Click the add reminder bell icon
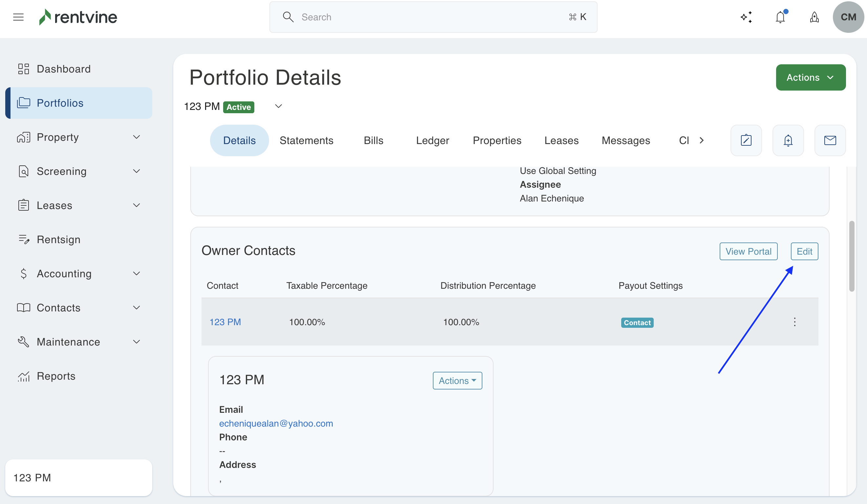Image resolution: width=867 pixels, height=504 pixels. 788,140
